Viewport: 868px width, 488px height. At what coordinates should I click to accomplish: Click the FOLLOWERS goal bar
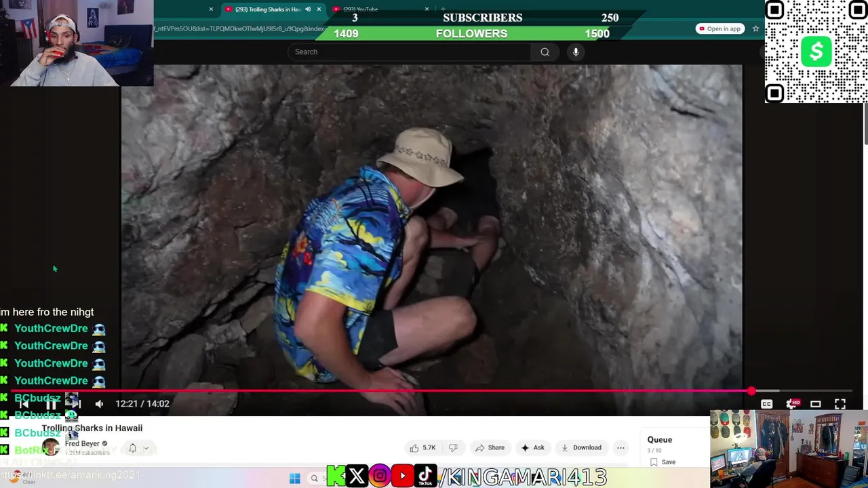coord(471,34)
